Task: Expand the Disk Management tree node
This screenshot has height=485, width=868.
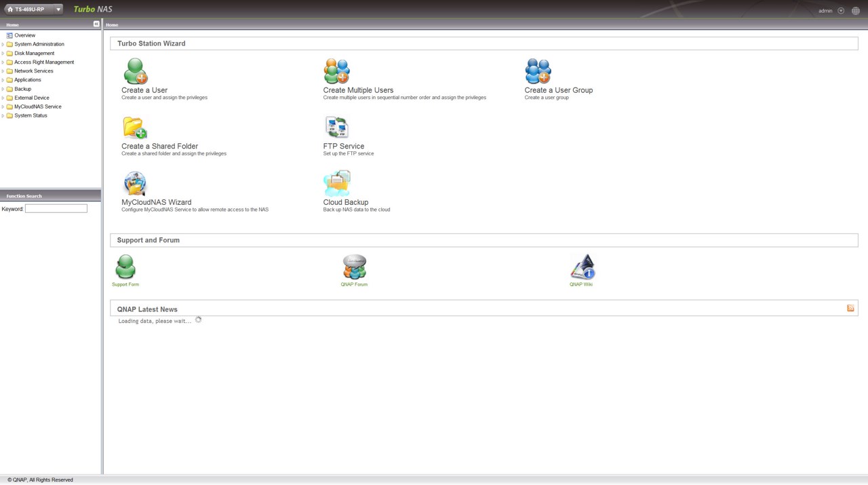Action: [x=3, y=53]
